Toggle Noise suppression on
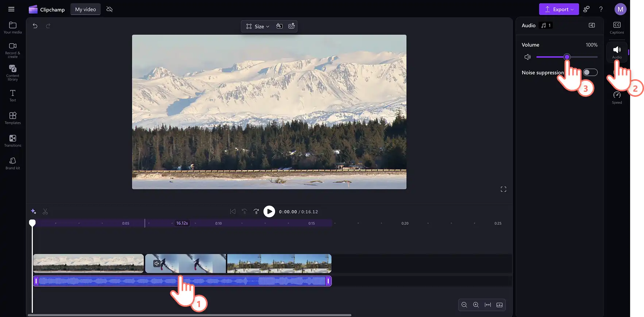The height and width of the screenshot is (317, 644). 590,72
